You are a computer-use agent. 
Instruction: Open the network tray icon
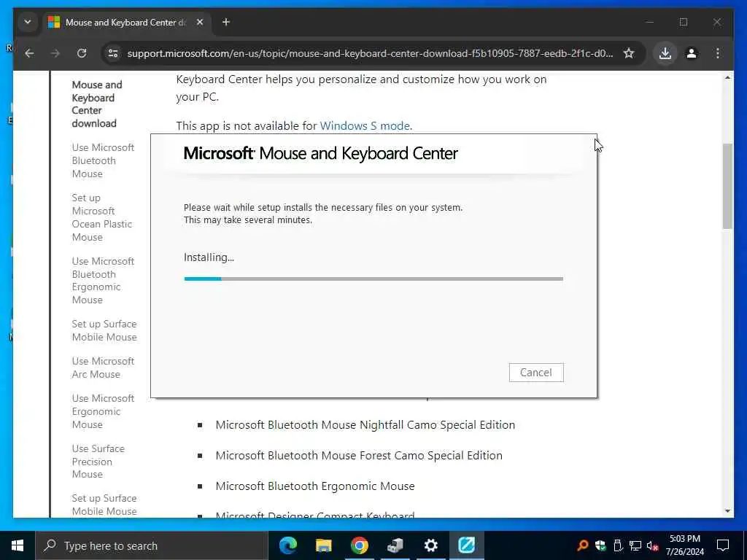click(x=635, y=545)
